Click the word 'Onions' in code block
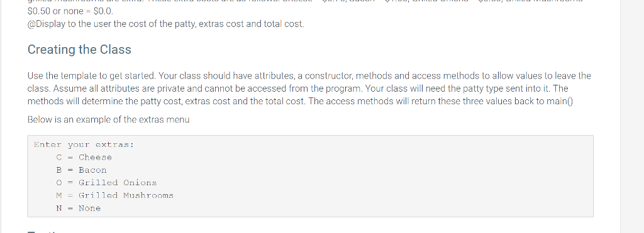This screenshot has height=233, width=644. [140, 183]
